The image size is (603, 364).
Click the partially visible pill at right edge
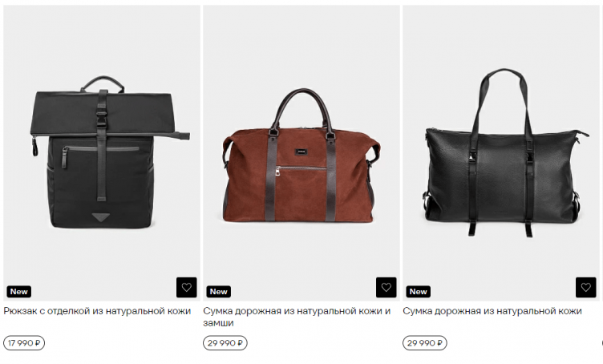coord(601,343)
